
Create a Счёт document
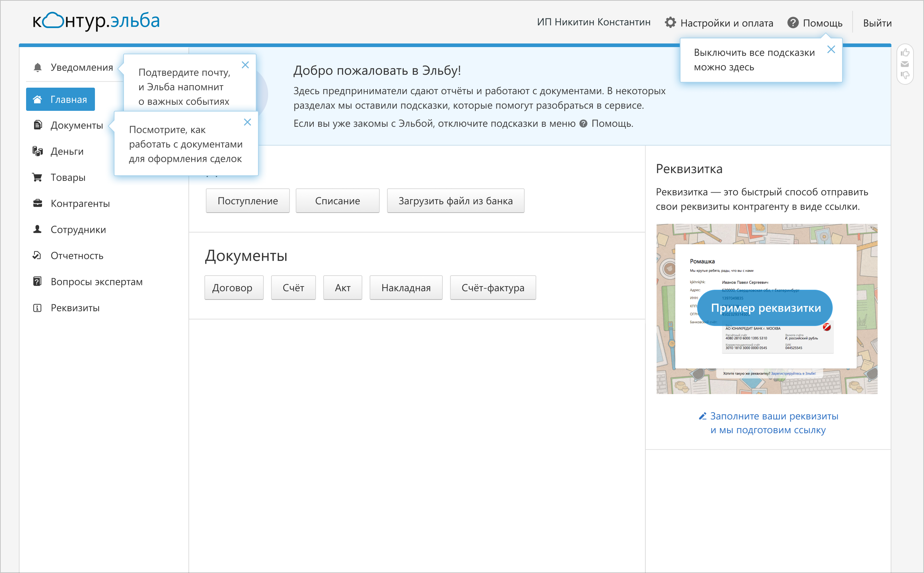294,288
